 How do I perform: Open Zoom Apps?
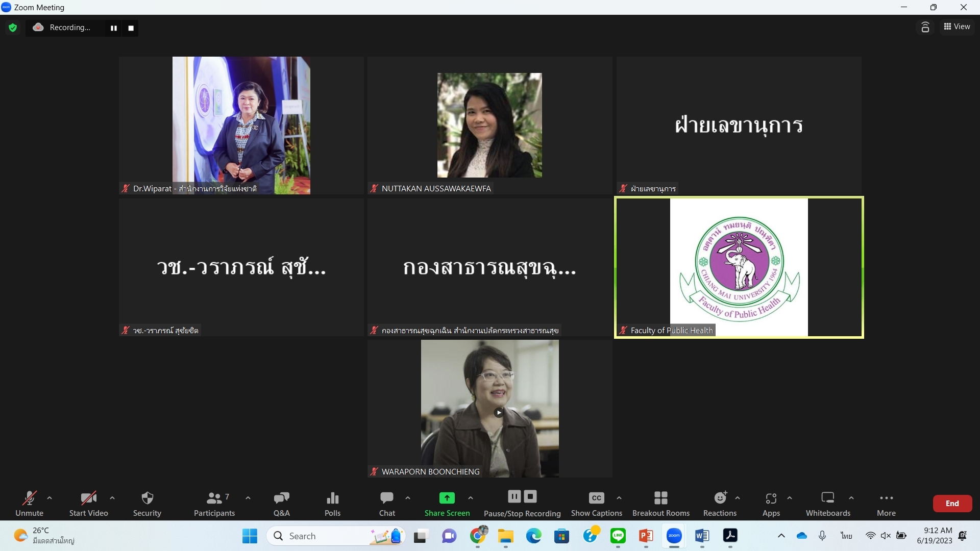coord(771,503)
